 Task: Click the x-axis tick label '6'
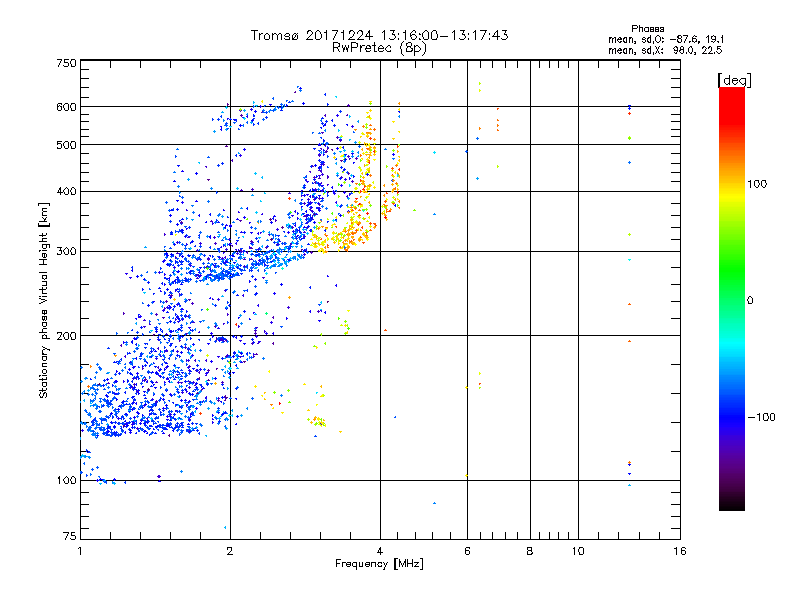coord(467,551)
